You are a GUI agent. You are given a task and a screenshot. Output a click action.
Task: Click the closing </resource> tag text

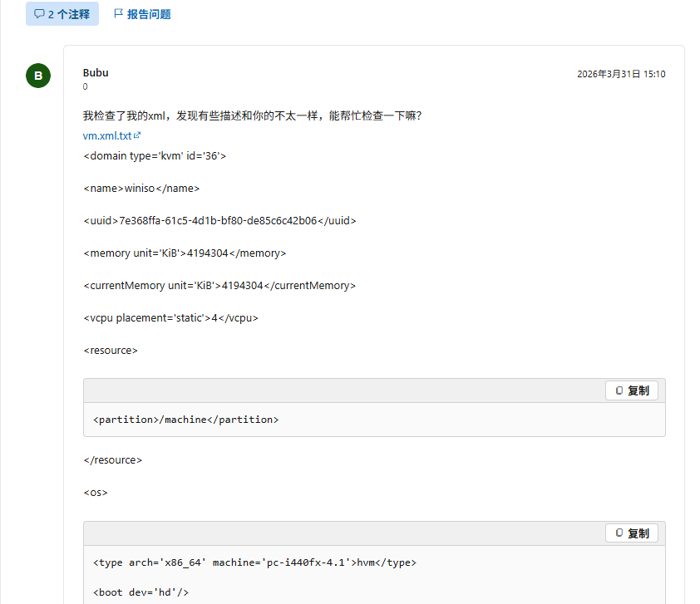click(113, 460)
